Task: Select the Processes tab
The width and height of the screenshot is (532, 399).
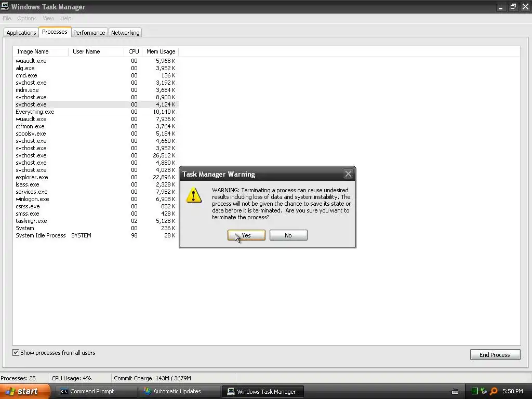Action: tap(55, 32)
